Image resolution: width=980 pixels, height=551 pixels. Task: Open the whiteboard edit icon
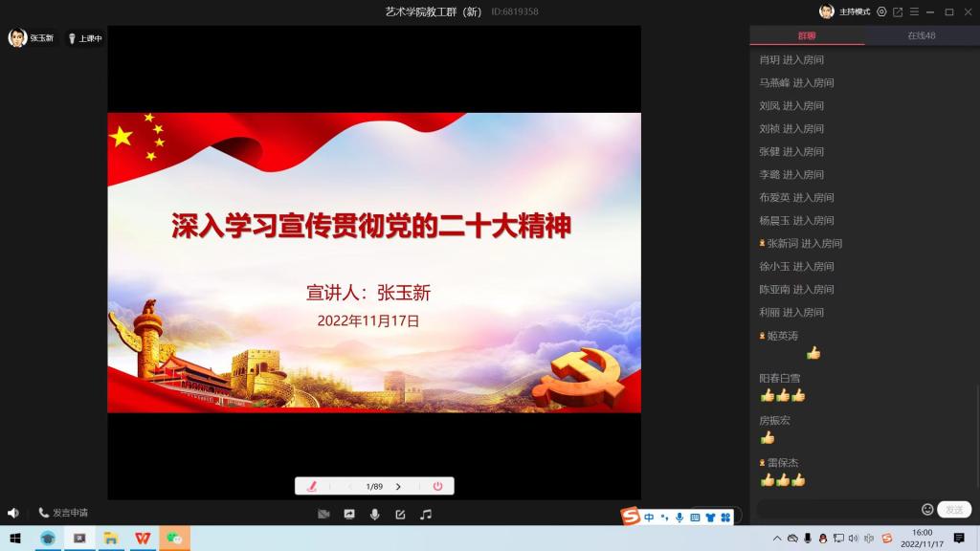coord(400,514)
